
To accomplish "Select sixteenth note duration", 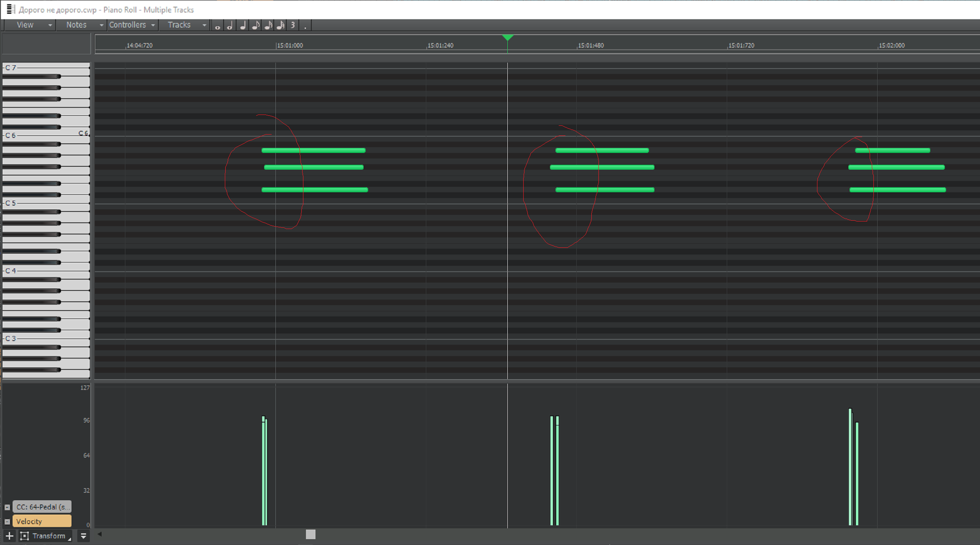I will coord(268,26).
